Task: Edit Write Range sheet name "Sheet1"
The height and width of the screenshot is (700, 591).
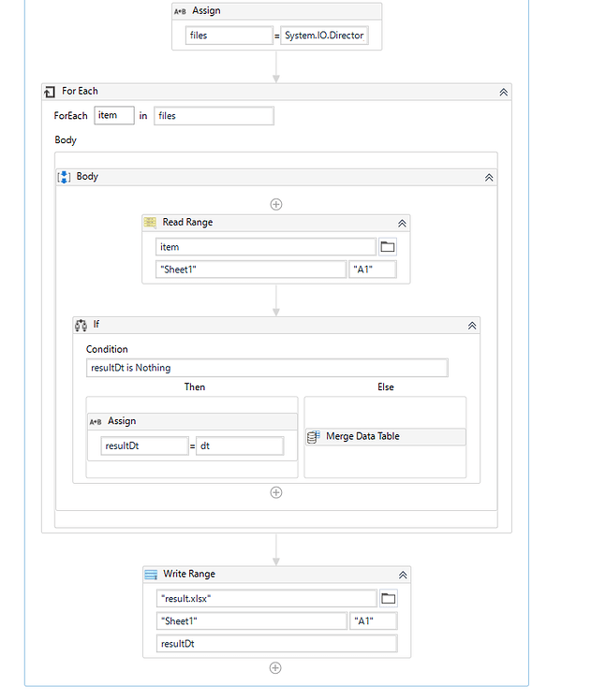Action: [252, 621]
